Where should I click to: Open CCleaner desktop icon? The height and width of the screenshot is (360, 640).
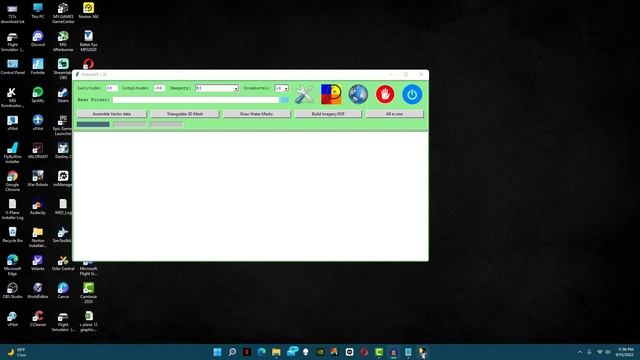coord(38,318)
